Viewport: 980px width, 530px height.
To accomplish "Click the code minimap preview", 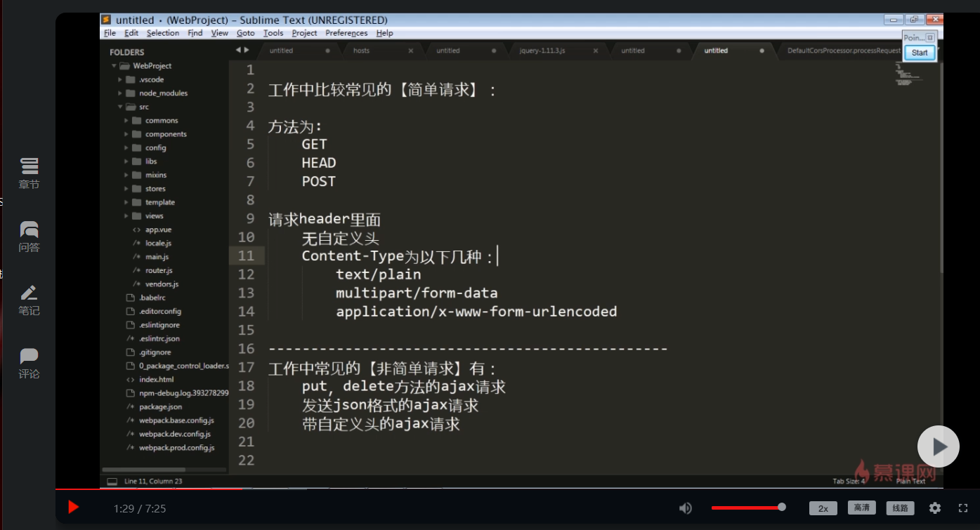I will 908,75.
